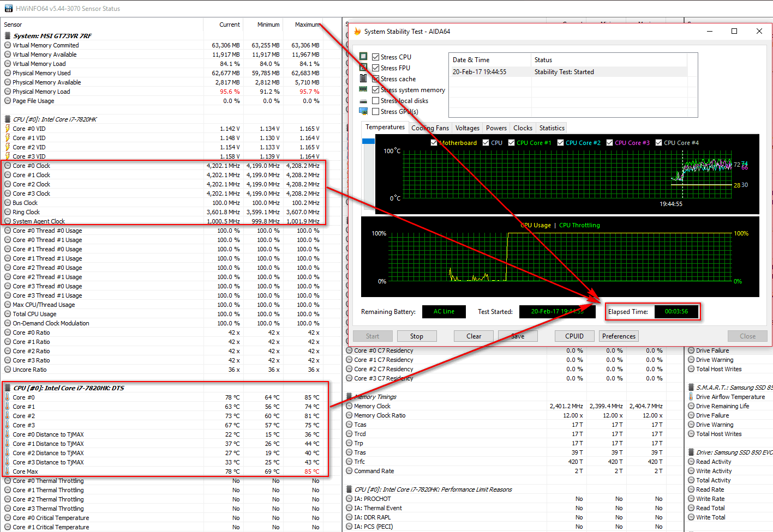Open the Powers tab
This screenshot has height=532, width=773.
pos(496,128)
